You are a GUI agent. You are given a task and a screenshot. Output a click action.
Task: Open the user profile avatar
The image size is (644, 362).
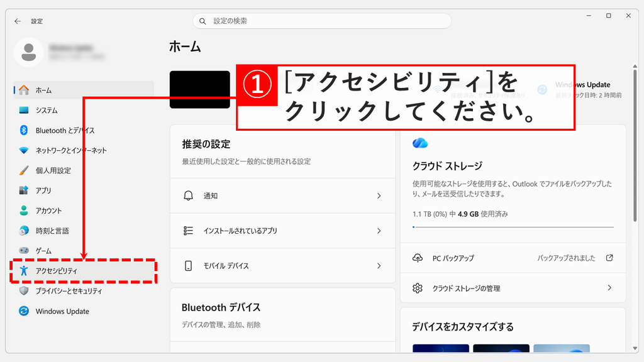(x=29, y=52)
